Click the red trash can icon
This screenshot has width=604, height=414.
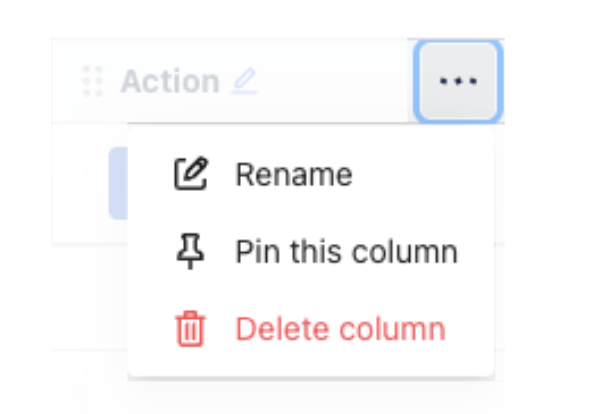[190, 328]
